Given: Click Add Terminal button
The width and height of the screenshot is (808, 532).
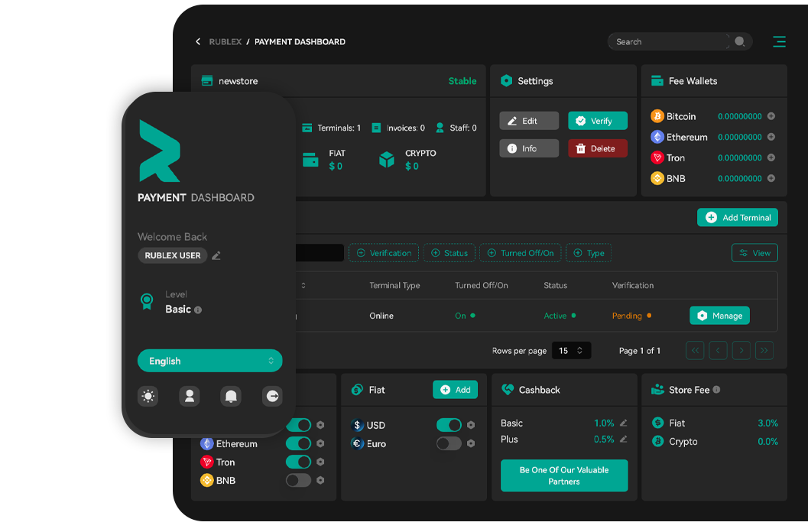Looking at the screenshot, I should coord(738,218).
